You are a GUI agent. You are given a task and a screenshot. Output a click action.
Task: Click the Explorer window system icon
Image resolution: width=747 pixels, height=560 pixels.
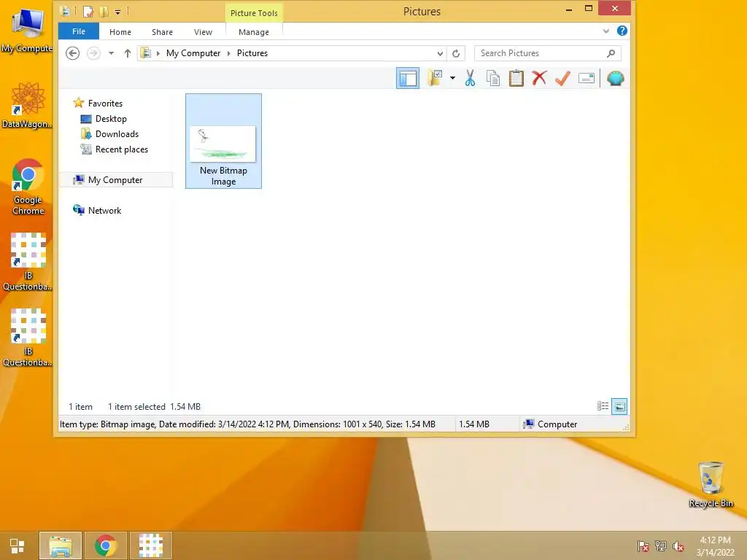pyautogui.click(x=65, y=11)
